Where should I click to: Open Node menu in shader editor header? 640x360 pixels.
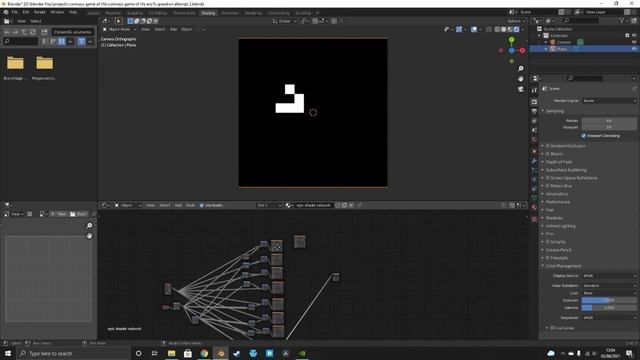click(x=190, y=205)
